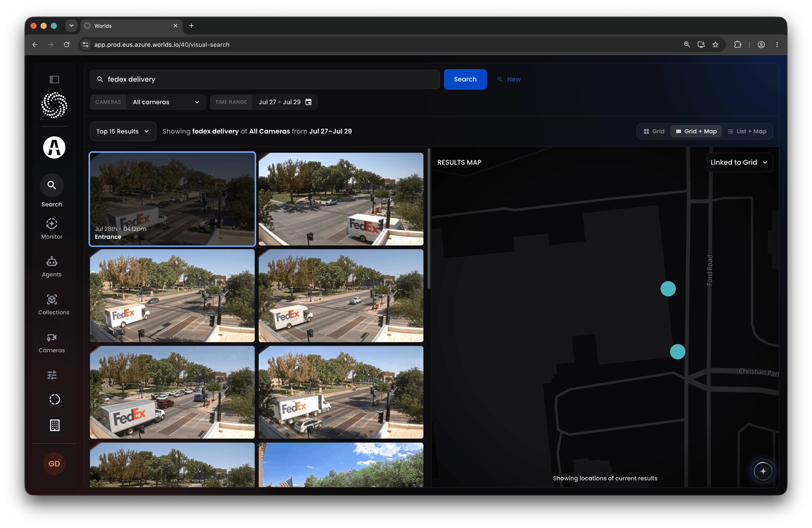Switch to List + Map view
The width and height of the screenshot is (812, 528).
pos(747,132)
